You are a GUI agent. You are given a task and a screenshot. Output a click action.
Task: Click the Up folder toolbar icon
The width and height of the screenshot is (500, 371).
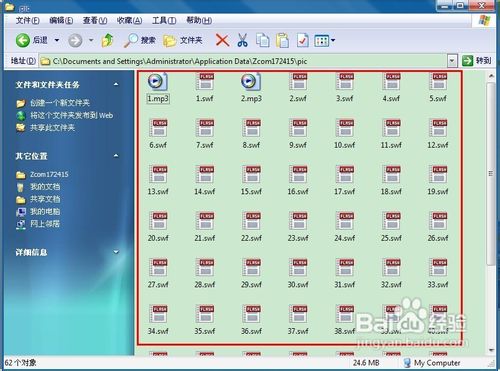tap(107, 40)
